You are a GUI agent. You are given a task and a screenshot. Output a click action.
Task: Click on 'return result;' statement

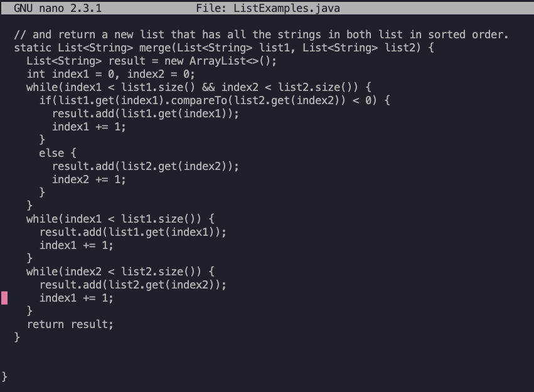pyautogui.click(x=70, y=324)
